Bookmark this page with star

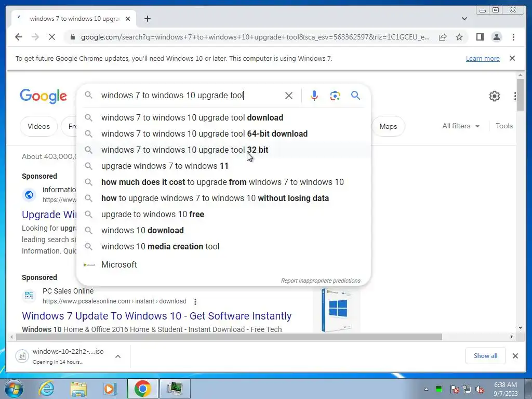[459, 37]
